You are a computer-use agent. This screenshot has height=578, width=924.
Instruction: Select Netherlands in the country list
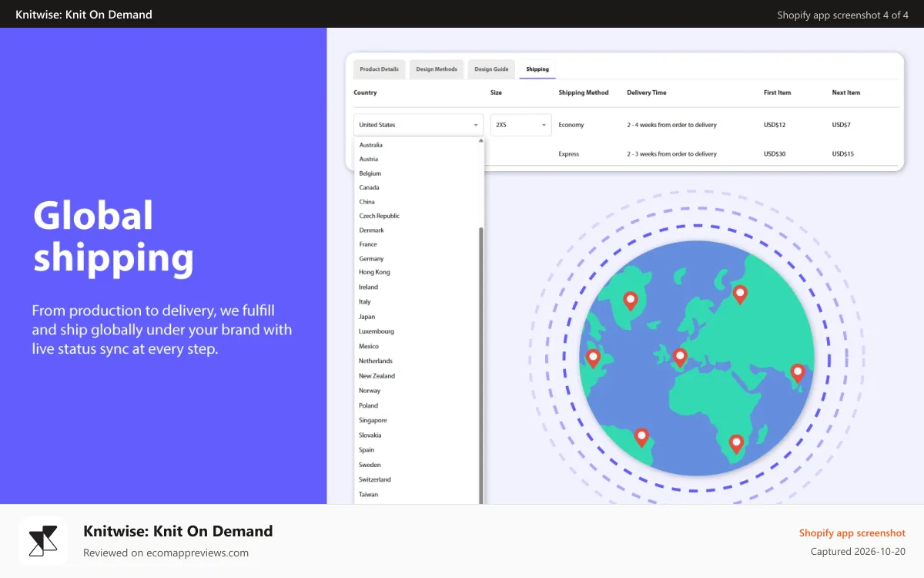pos(375,361)
